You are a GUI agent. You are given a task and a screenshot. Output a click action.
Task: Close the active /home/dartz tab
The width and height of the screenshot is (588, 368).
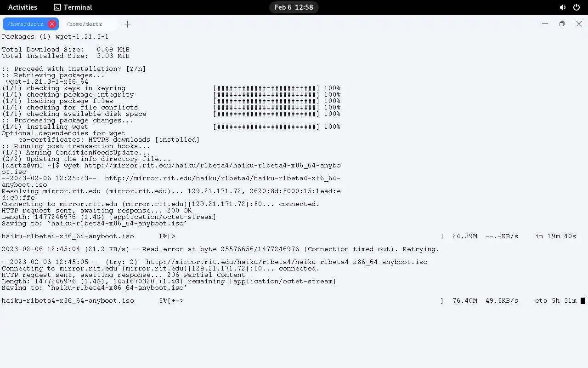click(x=52, y=24)
